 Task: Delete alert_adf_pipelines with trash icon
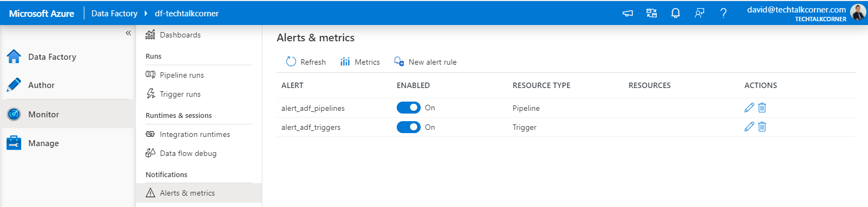762,108
